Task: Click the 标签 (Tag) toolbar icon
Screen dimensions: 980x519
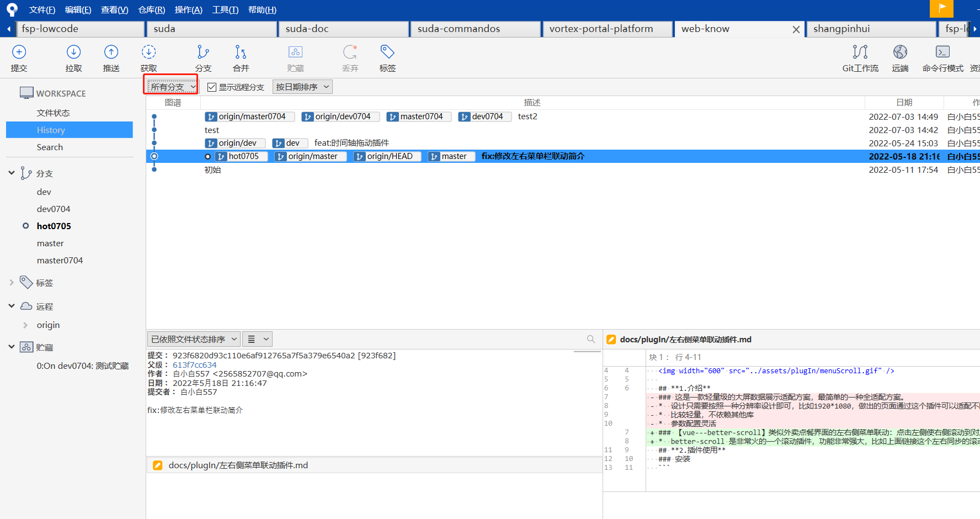Action: click(387, 52)
